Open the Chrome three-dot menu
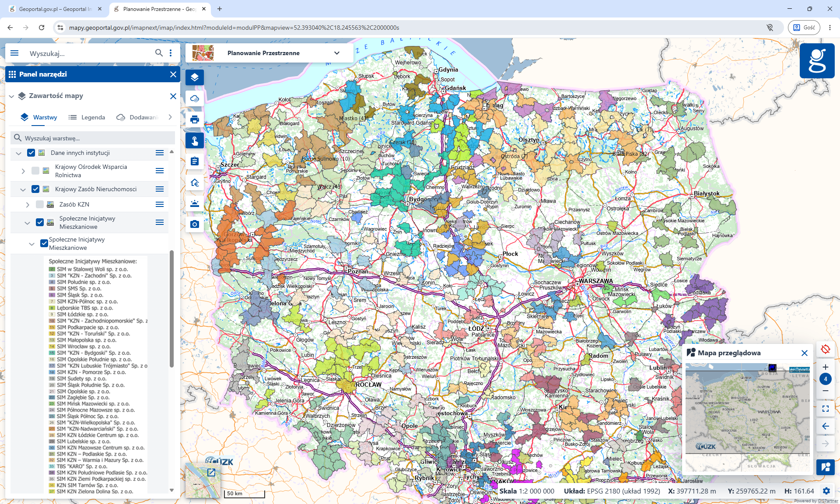The width and height of the screenshot is (840, 504). tap(830, 28)
